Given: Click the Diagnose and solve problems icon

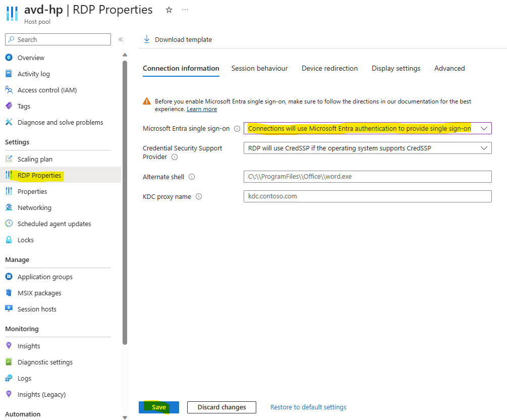Looking at the screenshot, I should point(9,122).
